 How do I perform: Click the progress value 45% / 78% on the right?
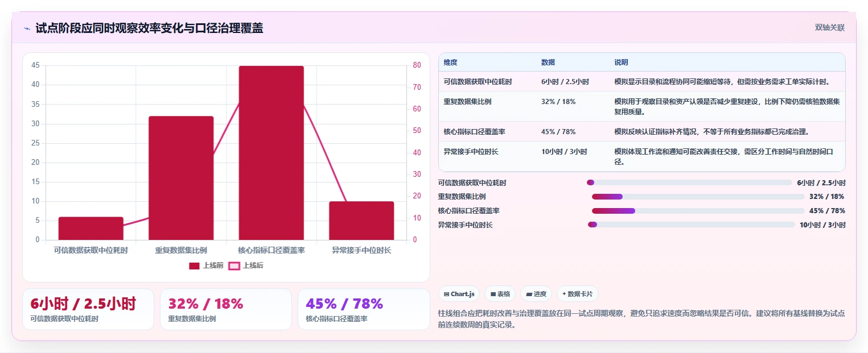click(827, 211)
